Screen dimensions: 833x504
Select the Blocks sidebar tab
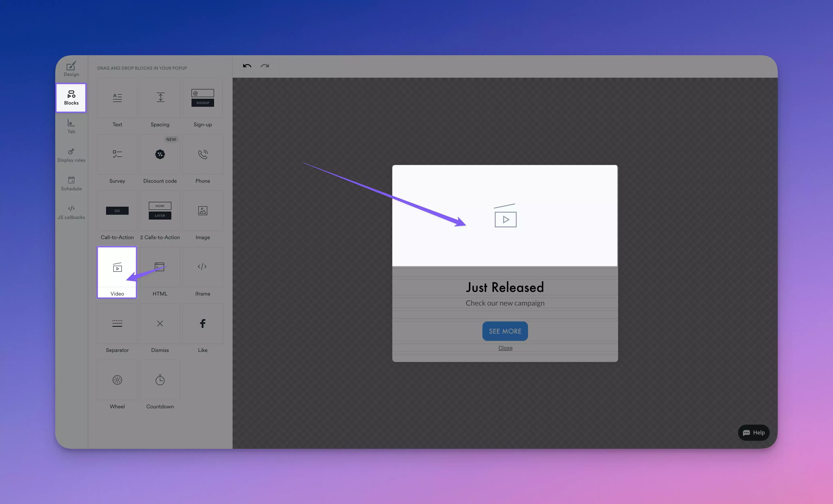71,98
